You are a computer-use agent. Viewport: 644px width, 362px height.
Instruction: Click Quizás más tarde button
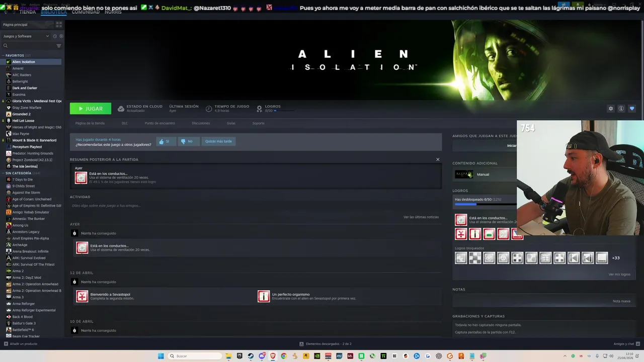[219, 142]
